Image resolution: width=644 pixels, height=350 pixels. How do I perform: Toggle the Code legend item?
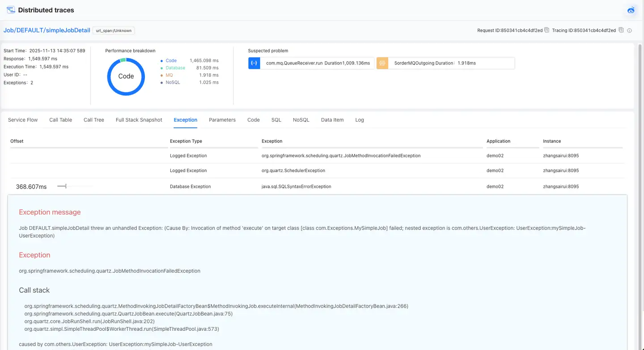pos(171,60)
